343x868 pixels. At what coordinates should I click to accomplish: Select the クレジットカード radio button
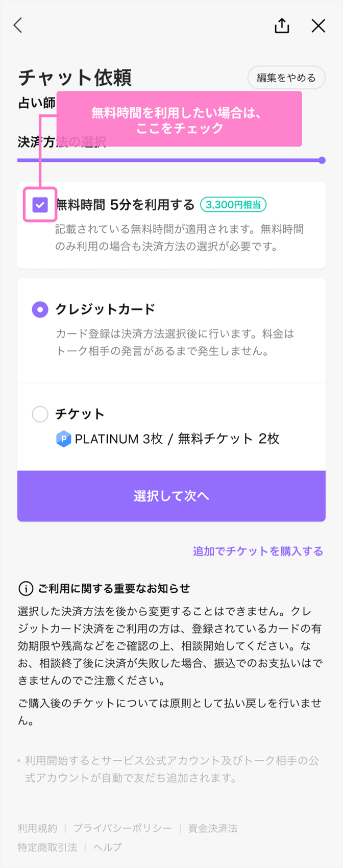[x=40, y=309]
